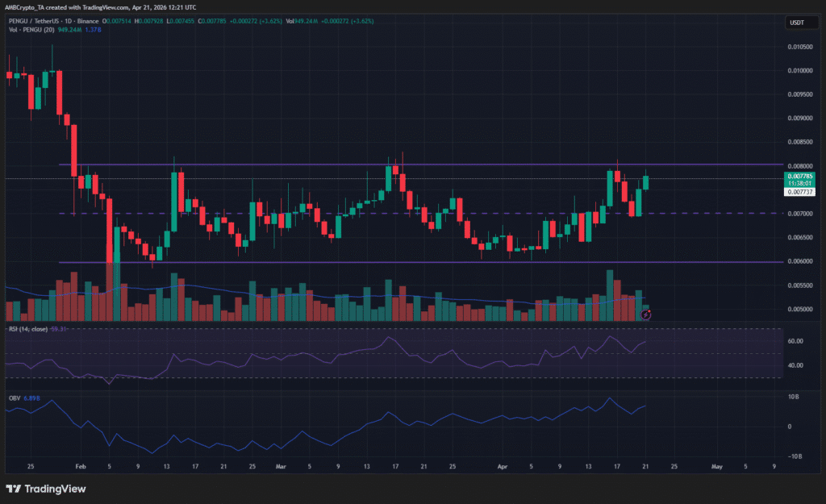Click the Mar date label on time axis

(x=281, y=466)
